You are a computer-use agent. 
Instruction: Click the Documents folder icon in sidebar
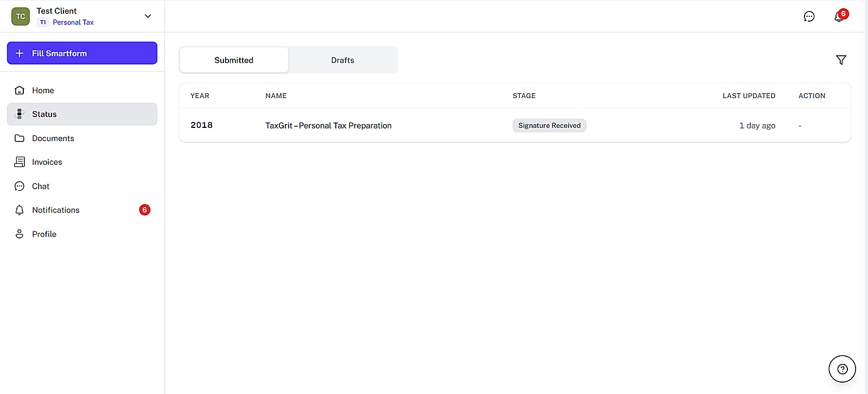click(x=20, y=138)
